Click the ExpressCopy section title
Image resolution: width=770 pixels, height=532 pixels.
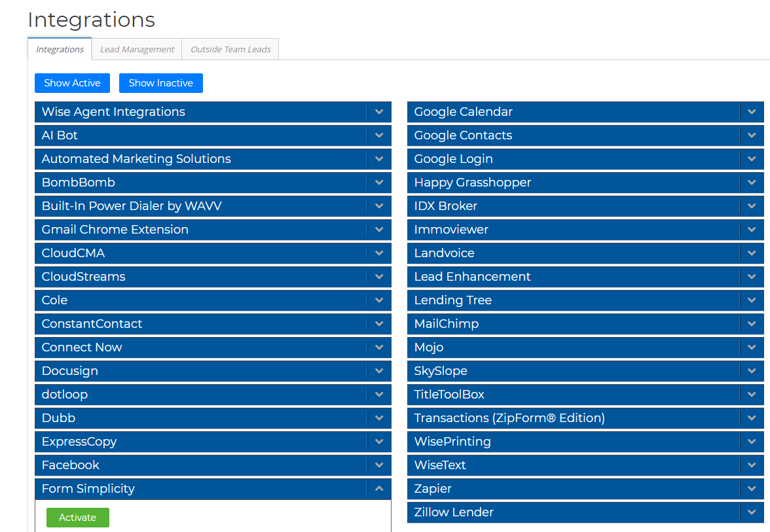(x=79, y=441)
